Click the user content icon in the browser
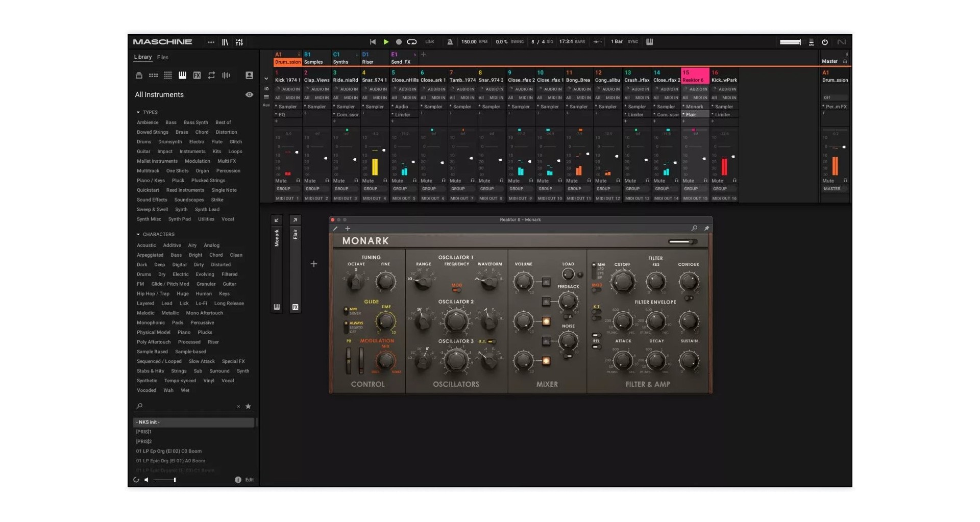This screenshot has width=980, height=522. (249, 76)
